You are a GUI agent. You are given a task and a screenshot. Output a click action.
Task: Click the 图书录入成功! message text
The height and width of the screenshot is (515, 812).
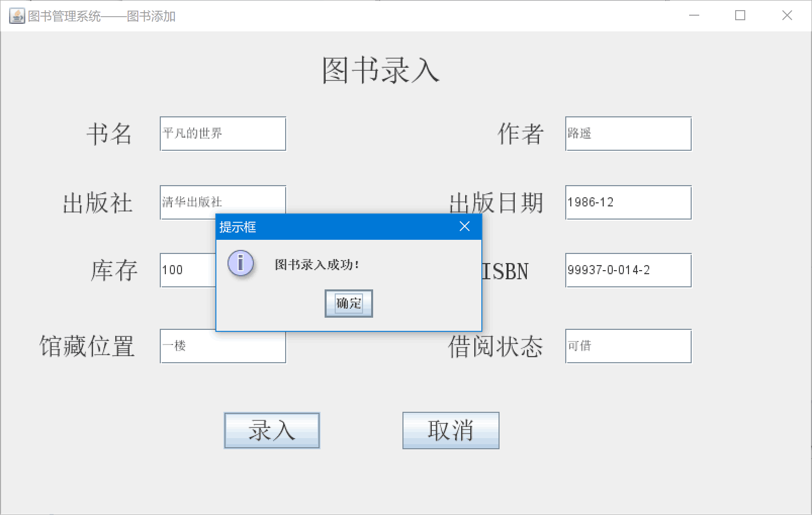pyautogui.click(x=317, y=265)
